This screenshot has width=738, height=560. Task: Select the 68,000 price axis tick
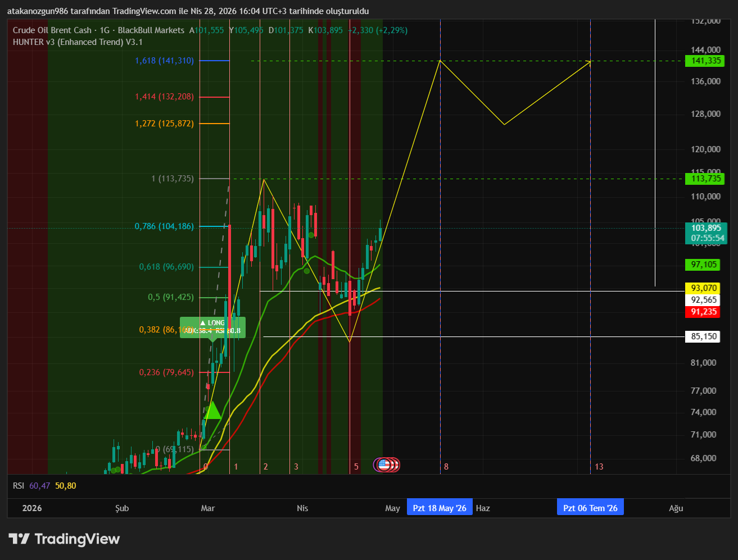[x=704, y=458]
